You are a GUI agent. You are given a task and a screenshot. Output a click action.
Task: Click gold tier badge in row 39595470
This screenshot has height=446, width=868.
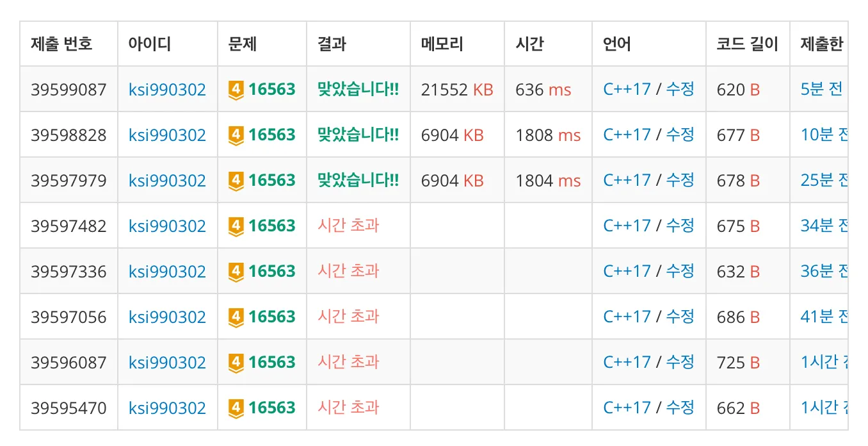236,408
